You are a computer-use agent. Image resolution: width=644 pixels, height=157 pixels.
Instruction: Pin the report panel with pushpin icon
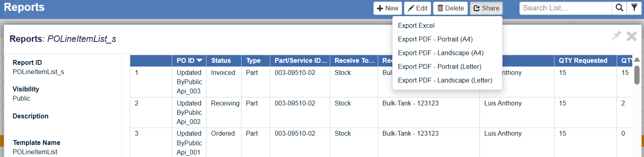tap(617, 36)
